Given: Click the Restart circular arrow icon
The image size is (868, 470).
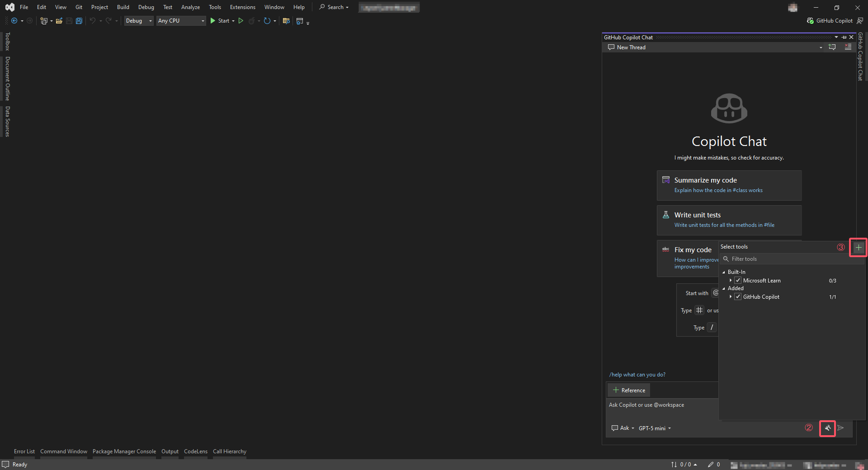Looking at the screenshot, I should coord(267,21).
